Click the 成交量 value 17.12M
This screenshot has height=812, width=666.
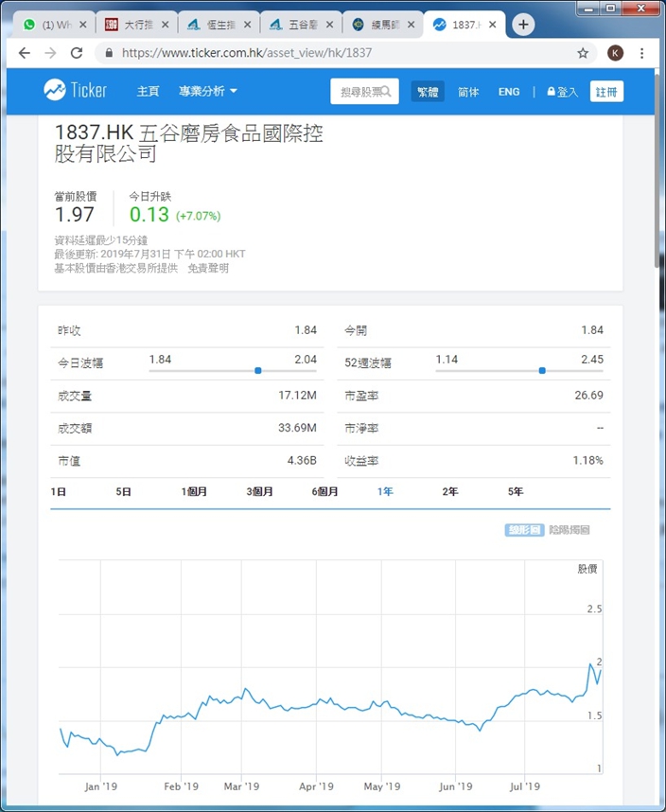point(297,396)
